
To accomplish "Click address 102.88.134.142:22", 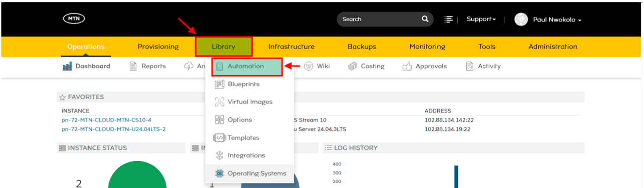I will pos(449,120).
